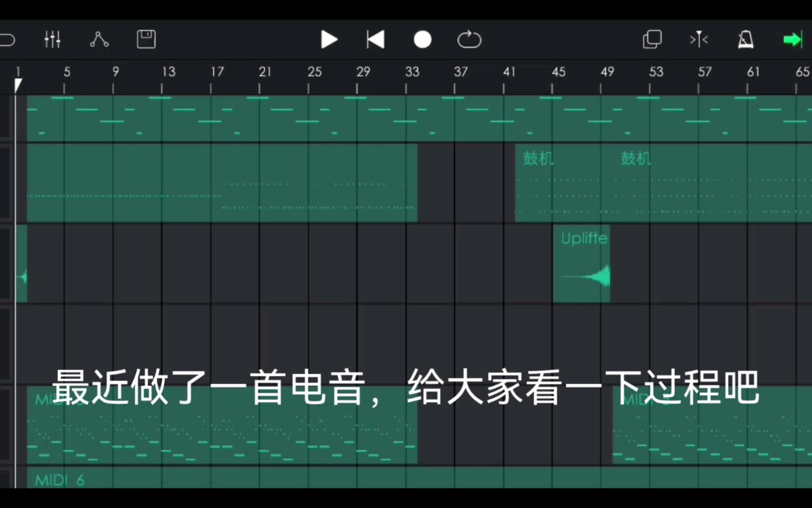This screenshot has height=508, width=812.
Task: Select the MIDI clip starting near bar 50
Action: (712, 426)
